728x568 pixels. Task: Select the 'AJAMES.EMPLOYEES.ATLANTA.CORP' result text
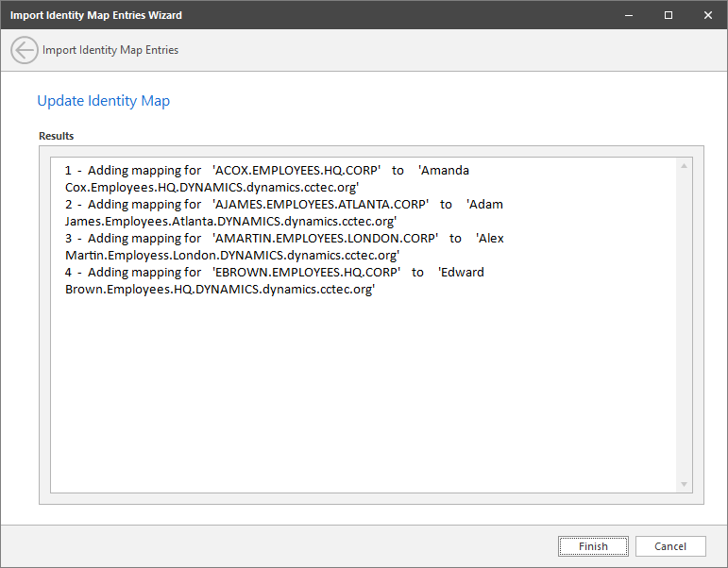tap(320, 204)
